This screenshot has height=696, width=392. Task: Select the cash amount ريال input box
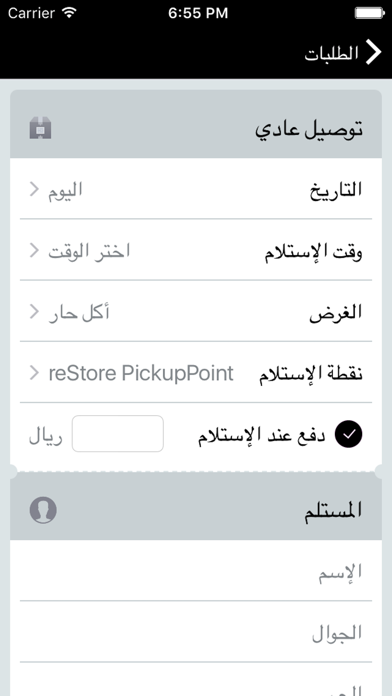pyautogui.click(x=118, y=434)
